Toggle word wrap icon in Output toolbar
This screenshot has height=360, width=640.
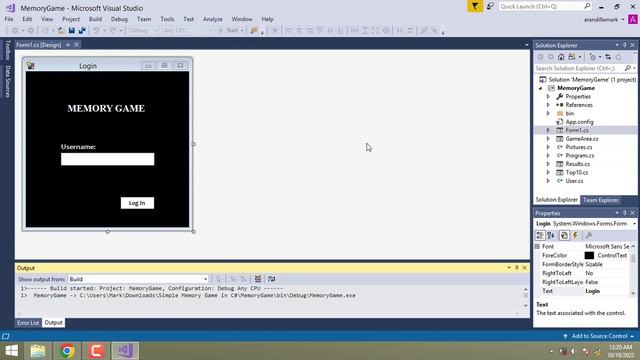(x=271, y=279)
